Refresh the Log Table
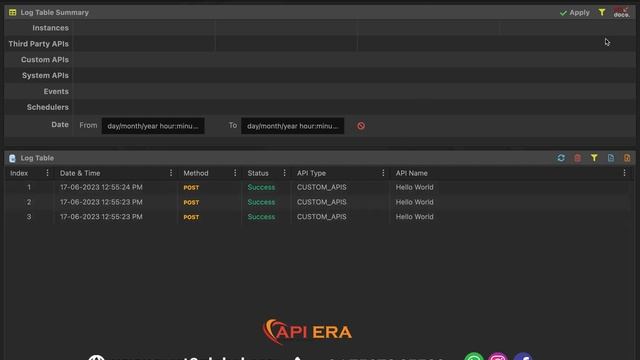 point(561,158)
